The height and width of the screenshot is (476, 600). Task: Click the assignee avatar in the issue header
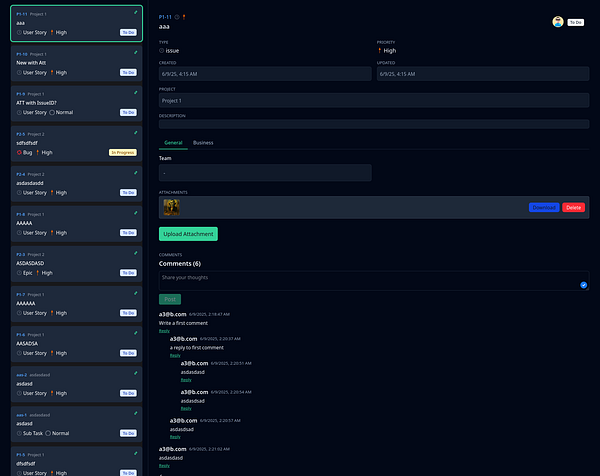click(558, 22)
